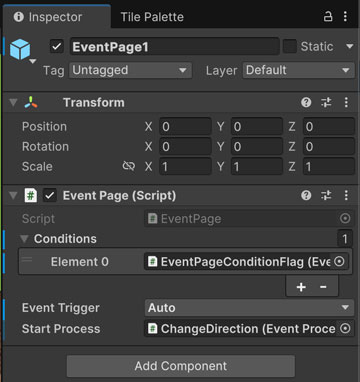Image resolution: width=360 pixels, height=382 pixels.
Task: Open Event Page script more options menu
Action: (x=346, y=195)
